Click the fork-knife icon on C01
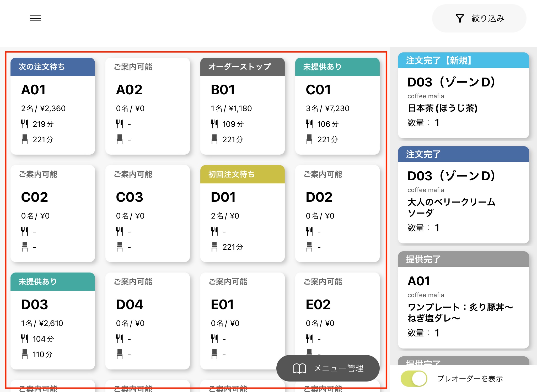This screenshot has height=392, width=537. tap(309, 124)
